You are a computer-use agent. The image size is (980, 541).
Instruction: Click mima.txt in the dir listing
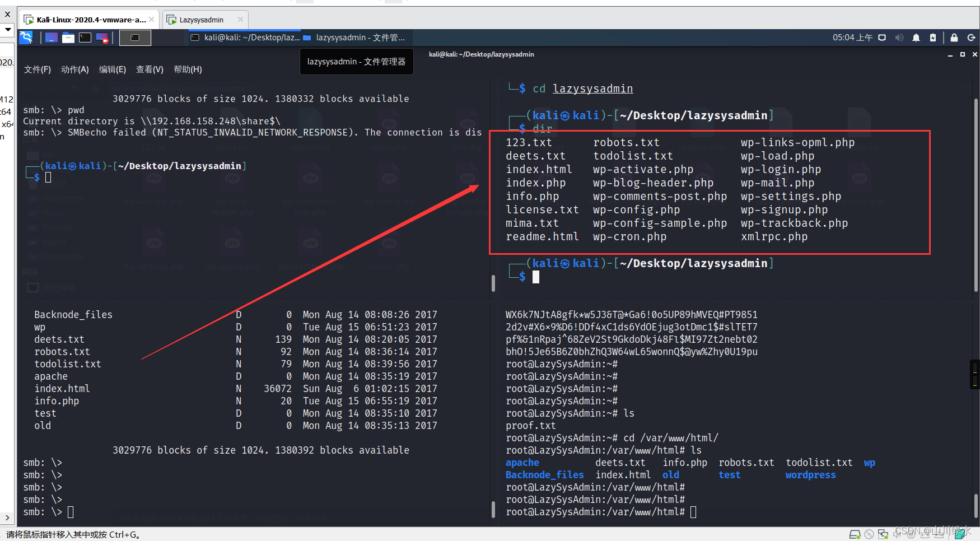[x=532, y=223]
